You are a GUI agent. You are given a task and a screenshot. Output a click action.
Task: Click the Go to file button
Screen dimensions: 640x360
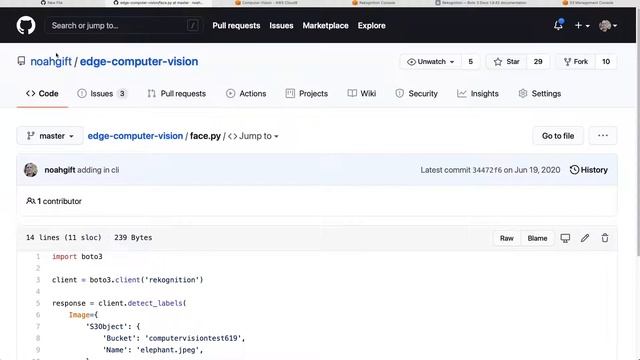[558, 136]
